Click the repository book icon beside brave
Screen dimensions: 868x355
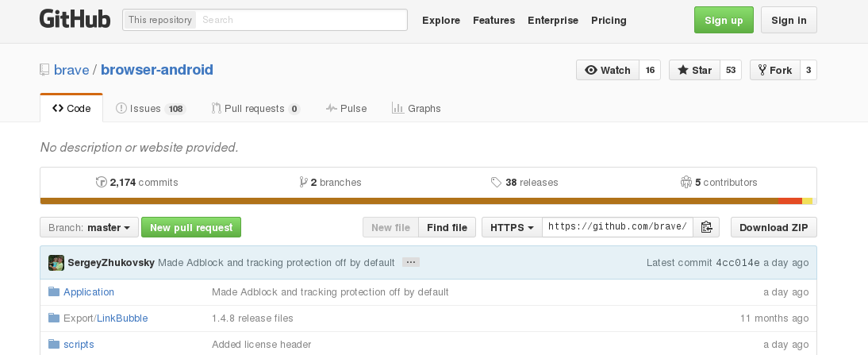pos(44,70)
